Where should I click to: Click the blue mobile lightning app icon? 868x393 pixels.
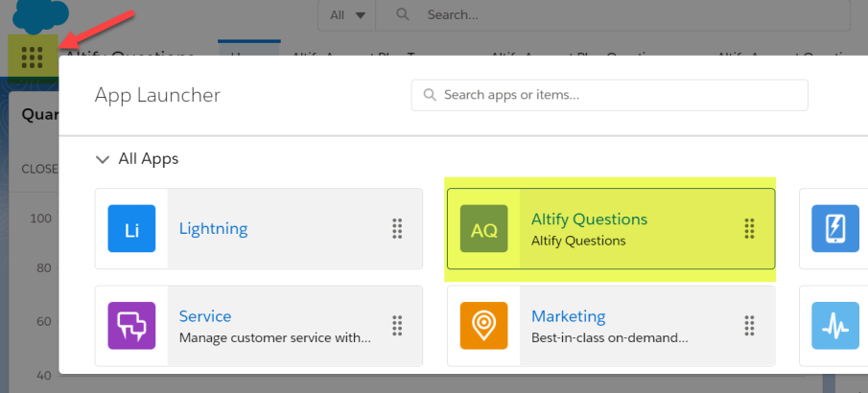point(835,228)
